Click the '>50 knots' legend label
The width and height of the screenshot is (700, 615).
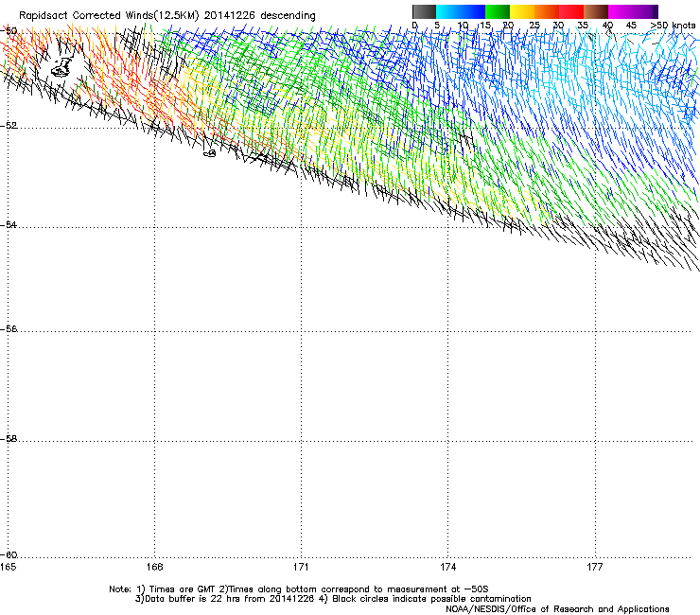click(673, 26)
